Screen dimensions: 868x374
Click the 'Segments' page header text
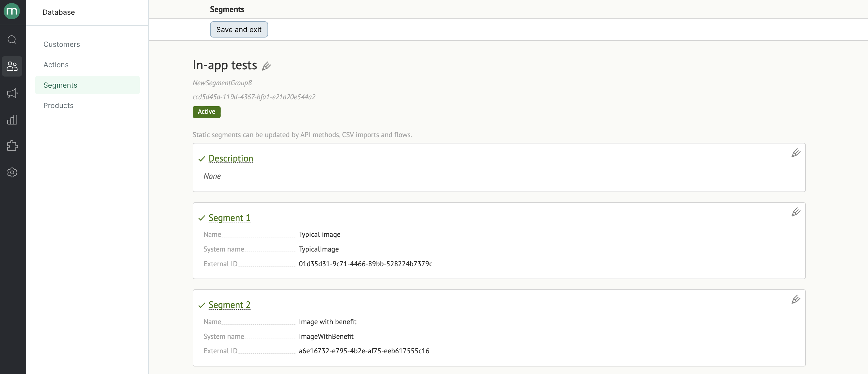[227, 9]
